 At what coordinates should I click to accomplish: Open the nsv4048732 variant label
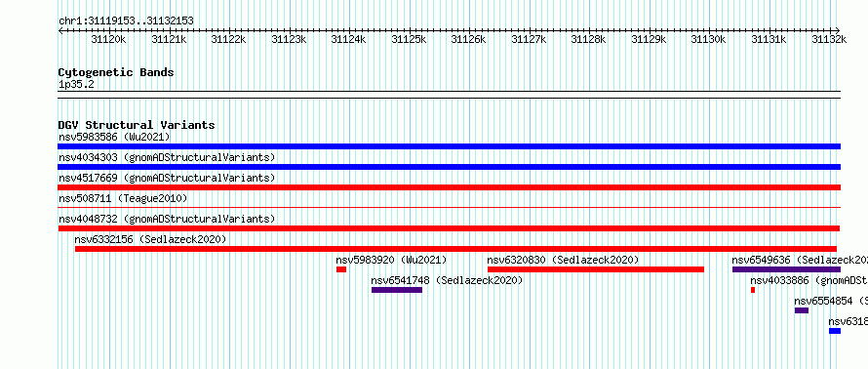(x=167, y=219)
